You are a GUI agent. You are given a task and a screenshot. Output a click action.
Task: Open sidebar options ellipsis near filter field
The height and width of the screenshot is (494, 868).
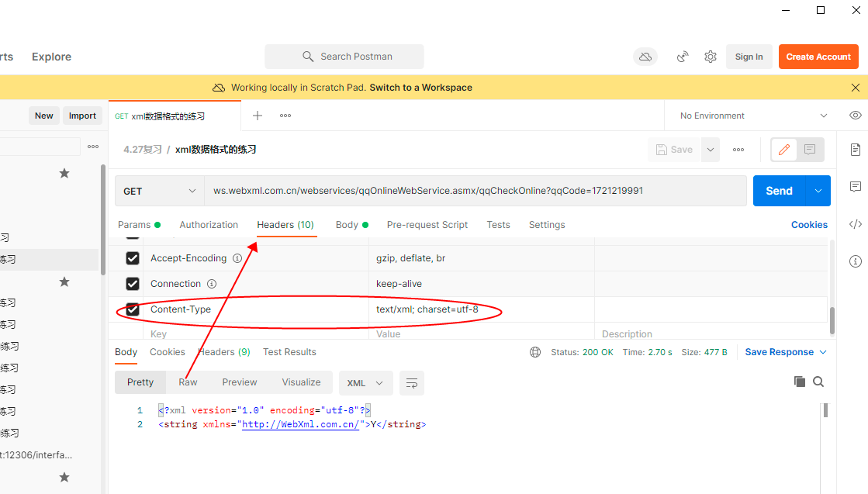pos(93,147)
